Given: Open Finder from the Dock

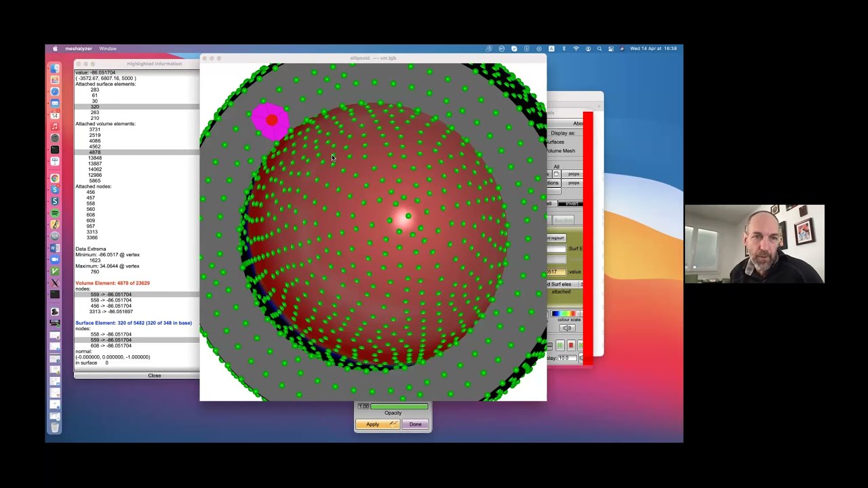Looking at the screenshot, I should 55,68.
